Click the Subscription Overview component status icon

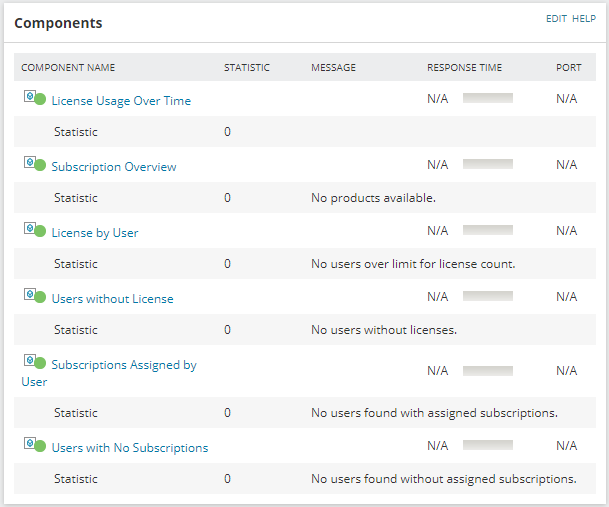[34, 164]
